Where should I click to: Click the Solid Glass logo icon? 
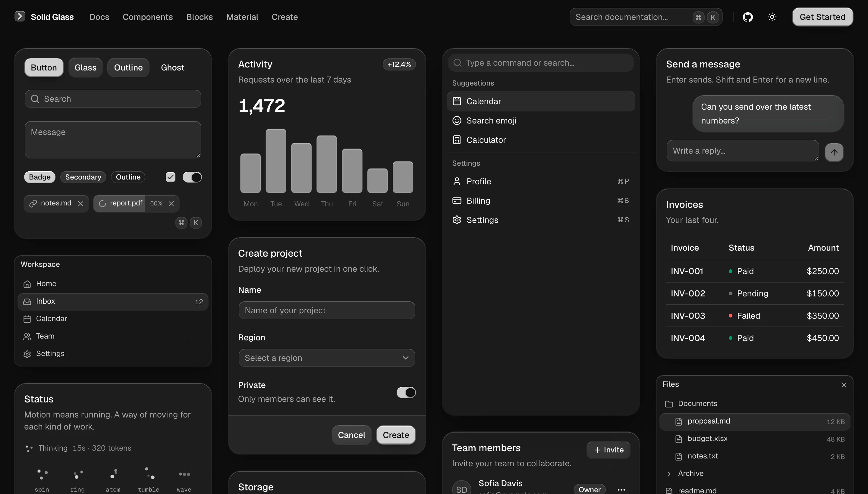20,16
